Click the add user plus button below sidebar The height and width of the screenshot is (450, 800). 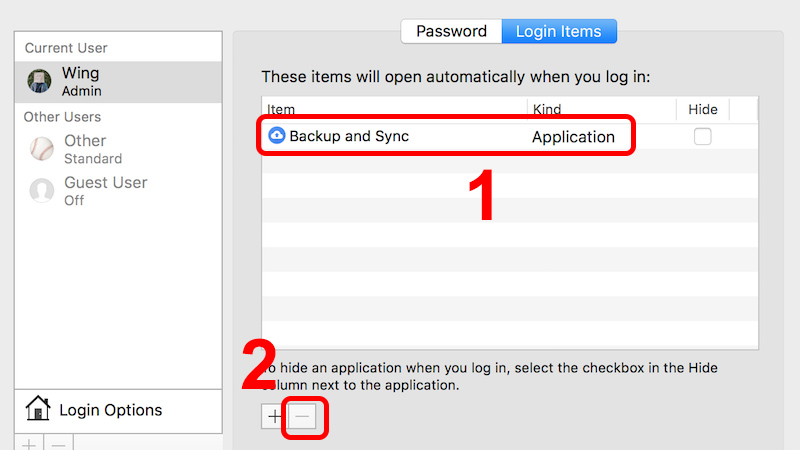29,442
